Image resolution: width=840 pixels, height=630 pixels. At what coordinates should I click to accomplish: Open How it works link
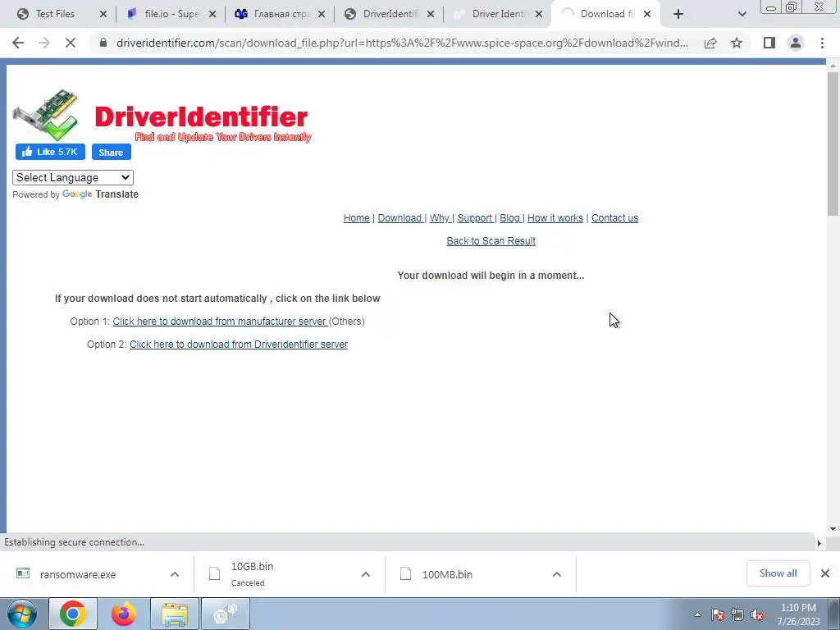pyautogui.click(x=555, y=218)
